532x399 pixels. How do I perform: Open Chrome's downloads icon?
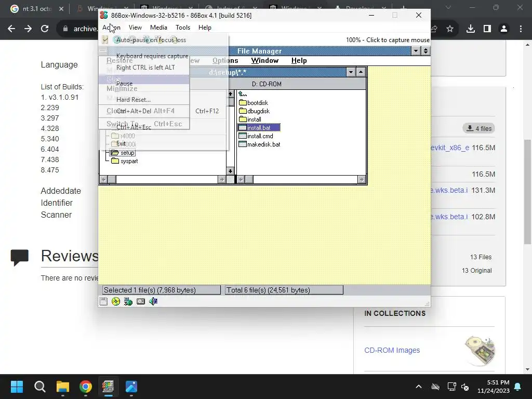click(x=471, y=29)
